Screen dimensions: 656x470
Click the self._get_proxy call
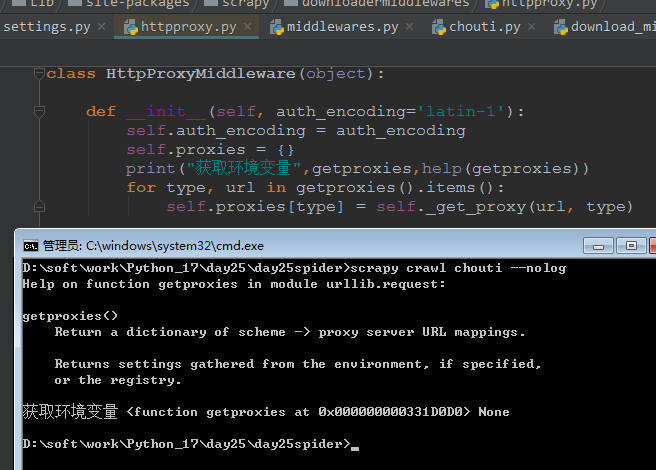click(x=505, y=207)
